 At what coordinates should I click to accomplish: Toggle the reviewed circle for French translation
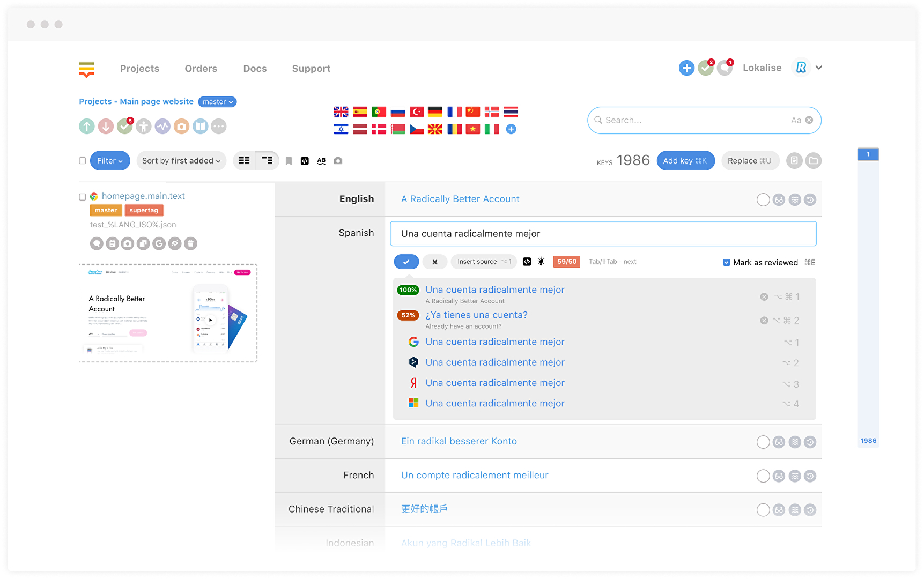tap(763, 476)
